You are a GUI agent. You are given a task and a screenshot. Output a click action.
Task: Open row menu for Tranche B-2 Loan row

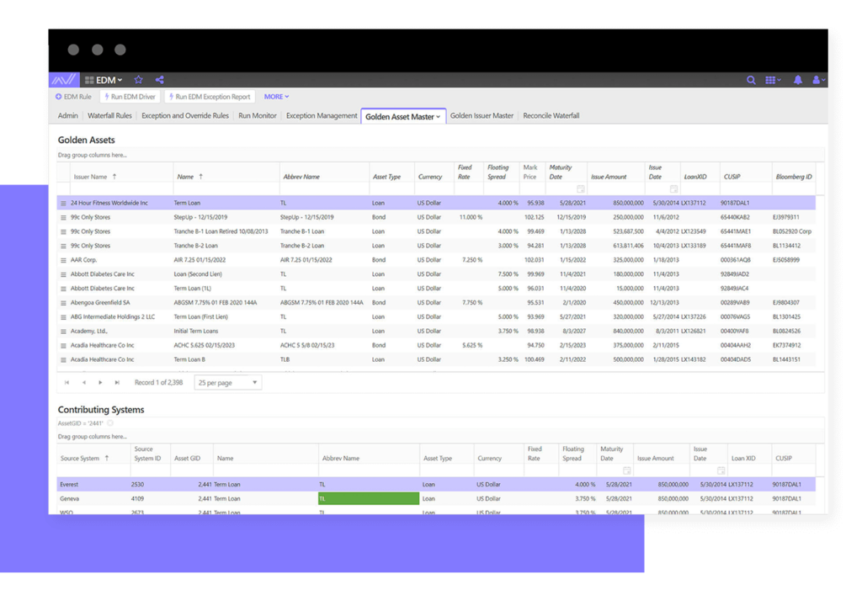click(x=63, y=247)
